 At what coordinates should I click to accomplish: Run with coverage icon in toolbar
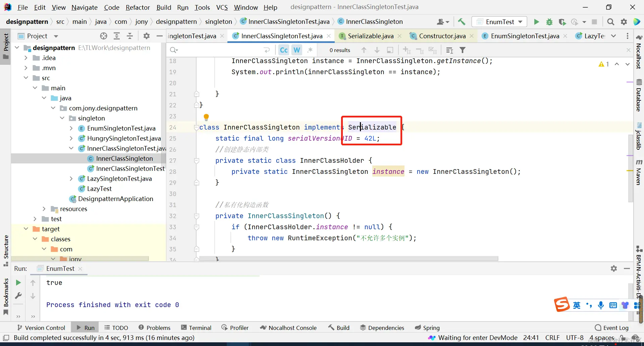[562, 22]
